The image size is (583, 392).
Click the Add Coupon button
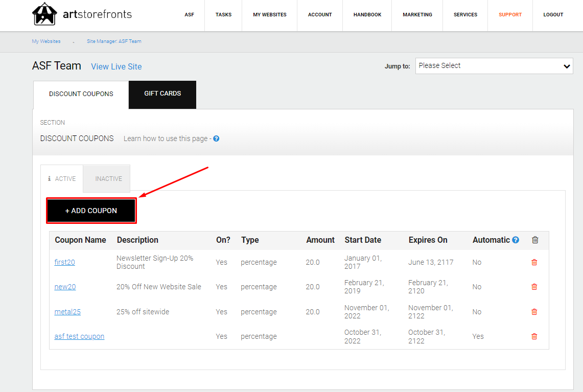91,211
